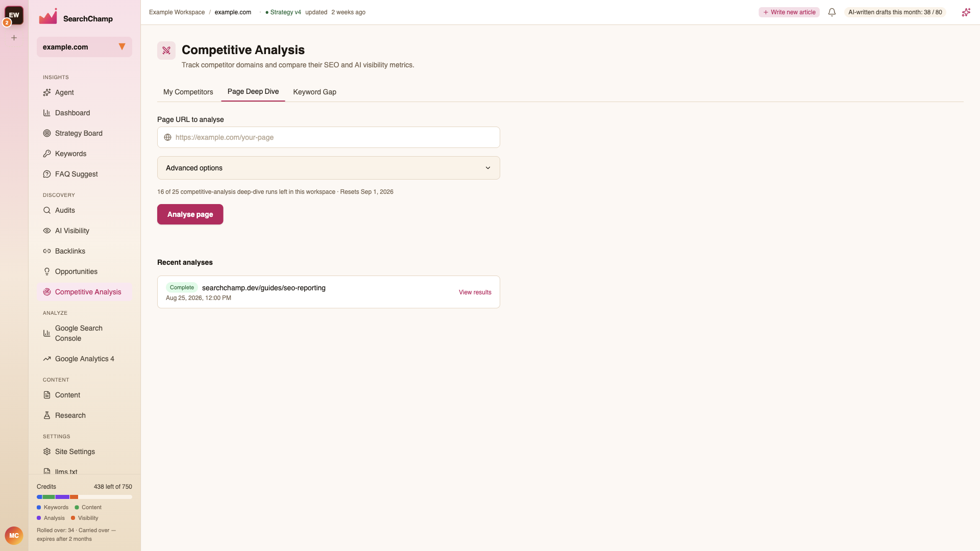
Task: Click the example.com breadcrumb
Action: 233,12
